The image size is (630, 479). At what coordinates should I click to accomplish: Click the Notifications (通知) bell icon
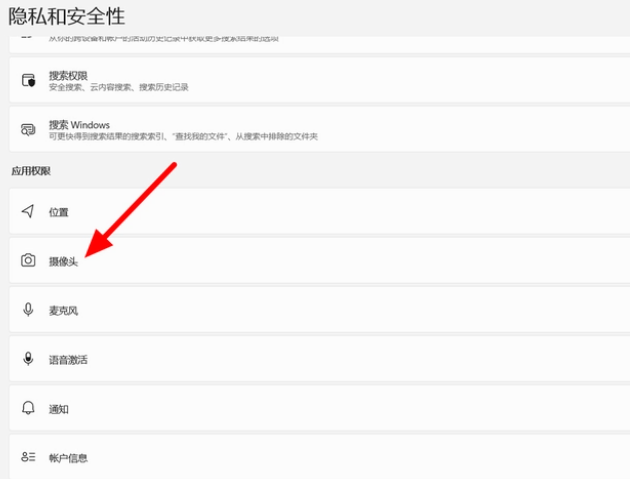[x=29, y=409]
